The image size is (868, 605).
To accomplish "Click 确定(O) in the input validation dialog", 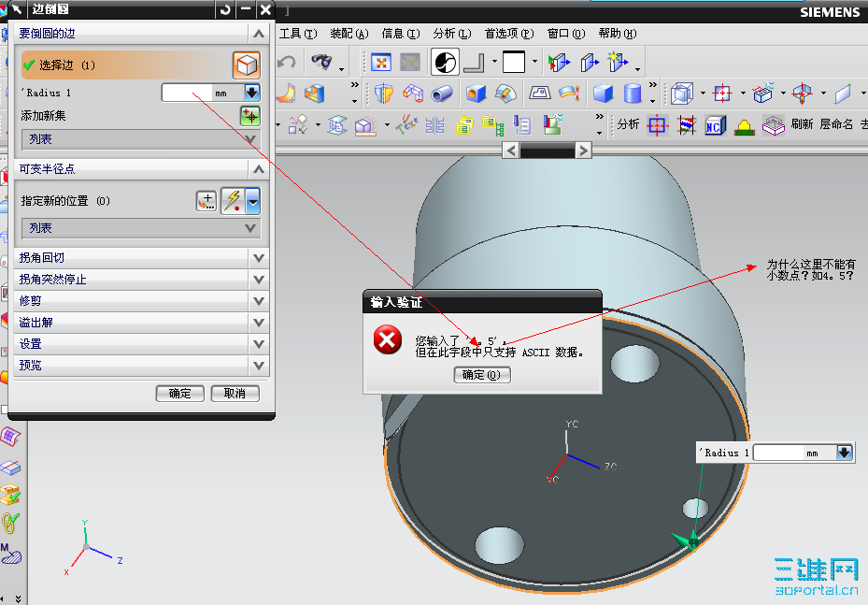I will click(482, 375).
